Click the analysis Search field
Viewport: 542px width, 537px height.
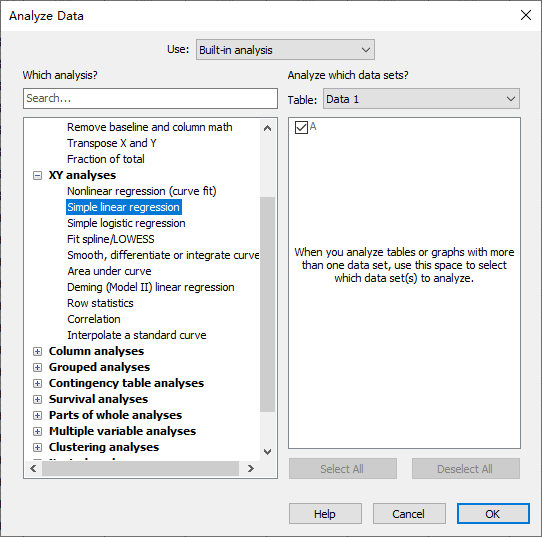pos(150,98)
